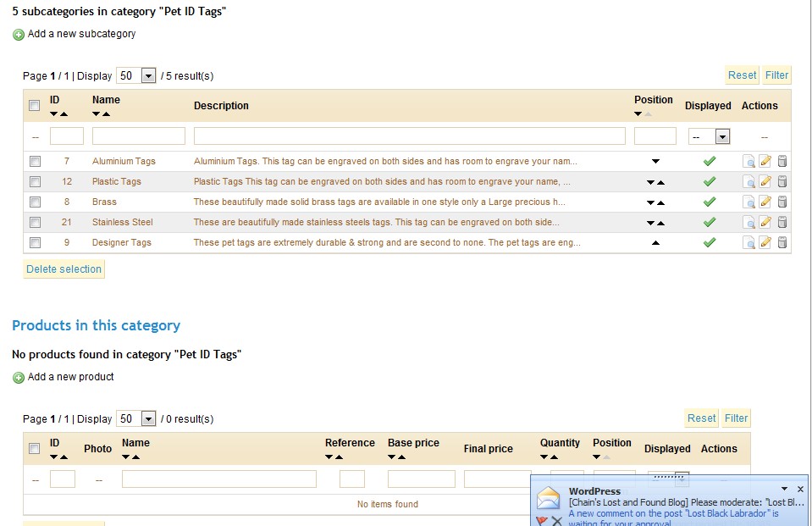Check the select-all checkbox in products table header
Viewport: 812px width, 526px height.
(35, 449)
